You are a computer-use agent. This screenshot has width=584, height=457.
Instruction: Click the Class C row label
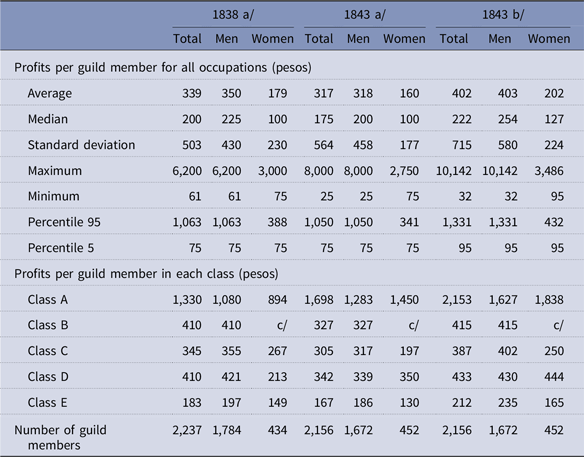tap(48, 351)
